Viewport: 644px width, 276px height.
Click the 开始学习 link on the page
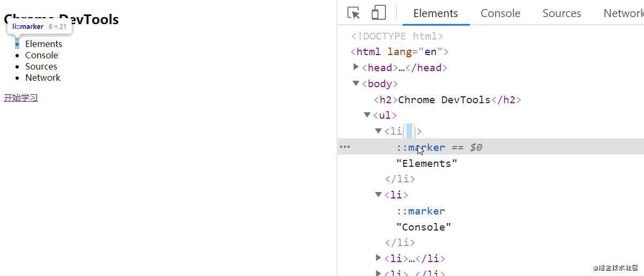tap(21, 98)
